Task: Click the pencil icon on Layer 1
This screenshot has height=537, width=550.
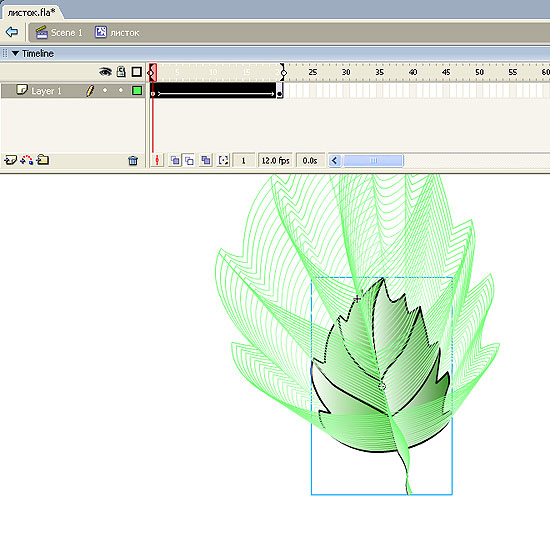Action: 90,90
